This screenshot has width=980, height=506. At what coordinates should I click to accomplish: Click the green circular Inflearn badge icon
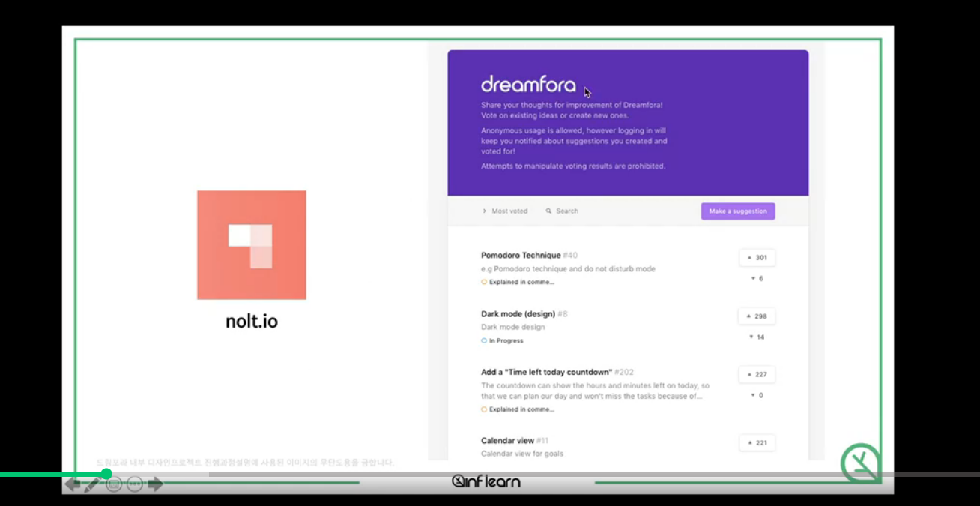(x=862, y=463)
